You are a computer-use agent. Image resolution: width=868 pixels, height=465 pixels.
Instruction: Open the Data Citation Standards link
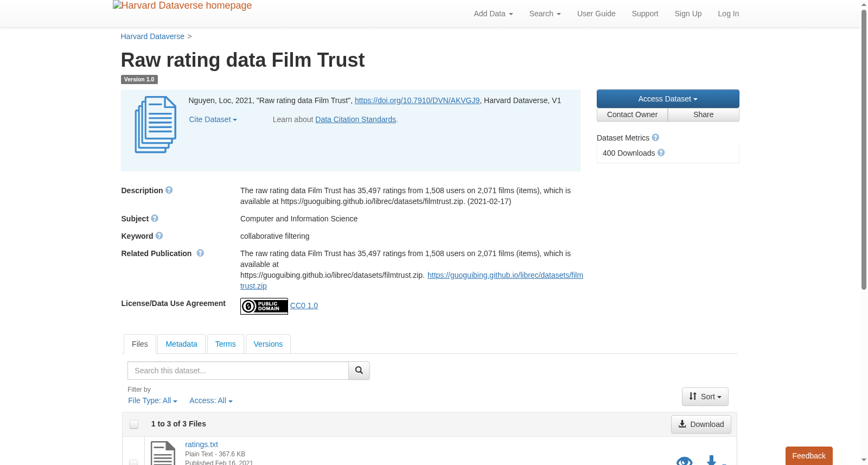tap(355, 119)
